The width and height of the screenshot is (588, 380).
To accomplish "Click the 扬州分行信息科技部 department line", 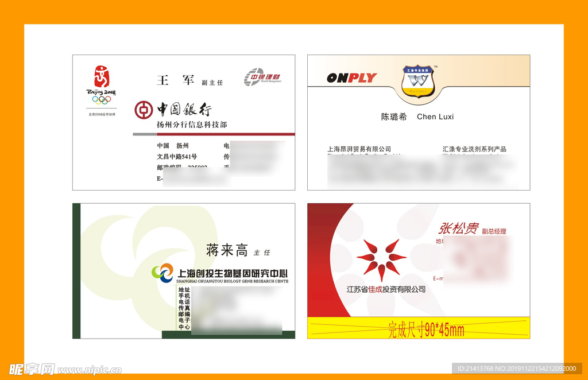I will coord(192,125).
